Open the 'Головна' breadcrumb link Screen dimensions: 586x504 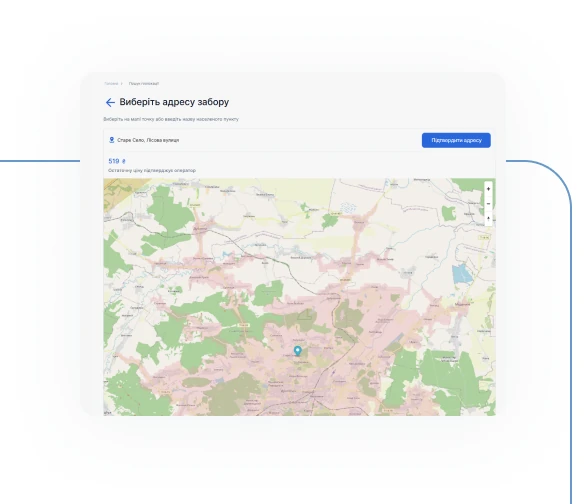[111, 84]
